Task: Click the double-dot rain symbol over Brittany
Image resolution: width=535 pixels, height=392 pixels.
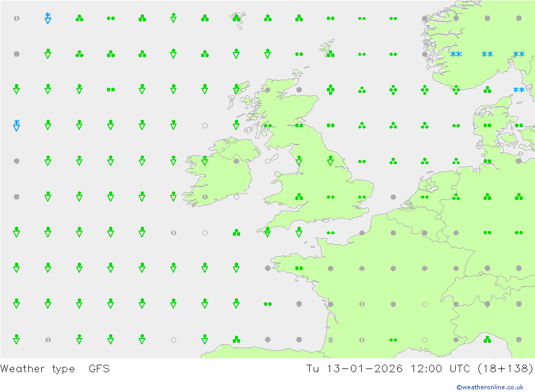Action: [299, 268]
